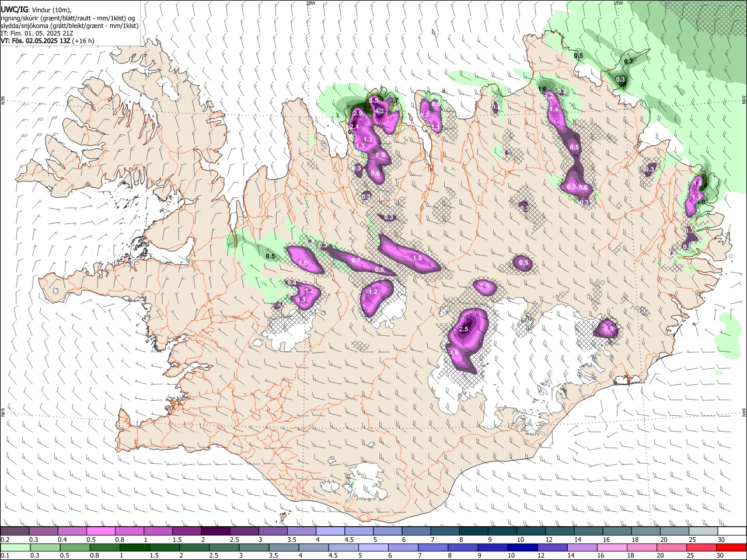This screenshot has height=560, width=747.
Task: Click the 2.5 value inside the central purple blob
Action: point(464,330)
